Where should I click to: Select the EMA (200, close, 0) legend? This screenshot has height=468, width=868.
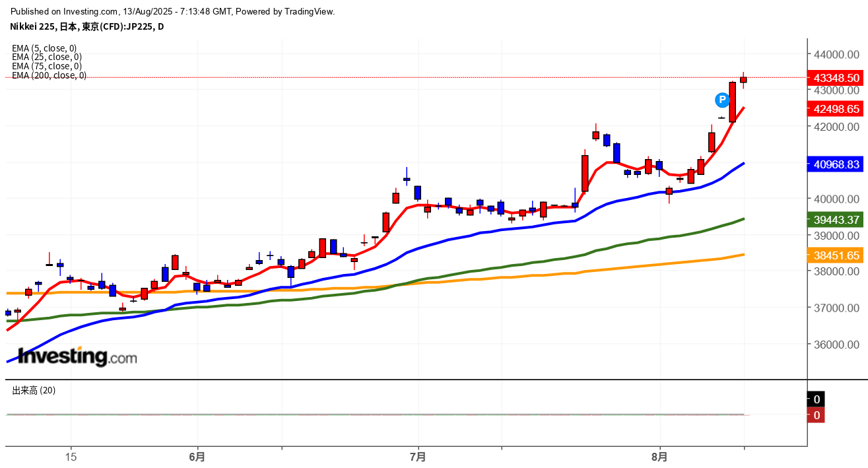pyautogui.click(x=49, y=75)
